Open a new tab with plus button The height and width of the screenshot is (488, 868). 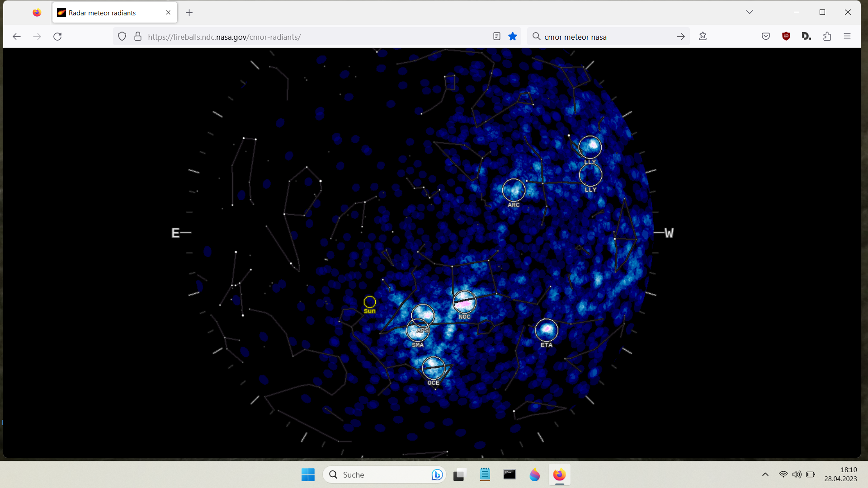point(189,13)
